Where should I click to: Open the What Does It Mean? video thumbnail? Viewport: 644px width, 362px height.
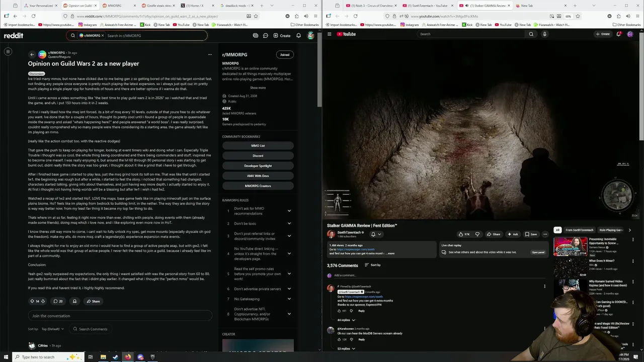click(x=570, y=267)
